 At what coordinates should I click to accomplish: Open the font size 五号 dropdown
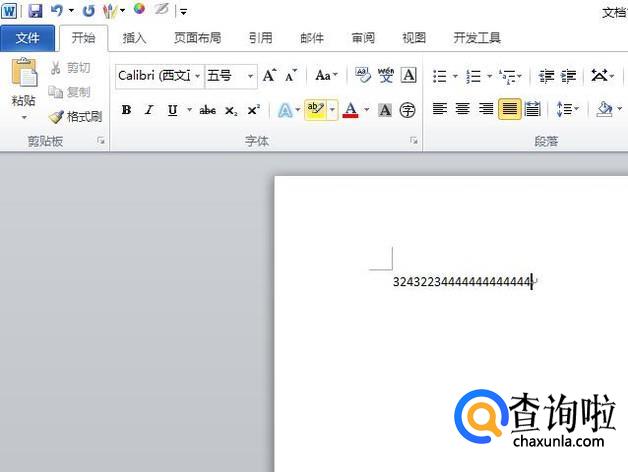point(250,76)
